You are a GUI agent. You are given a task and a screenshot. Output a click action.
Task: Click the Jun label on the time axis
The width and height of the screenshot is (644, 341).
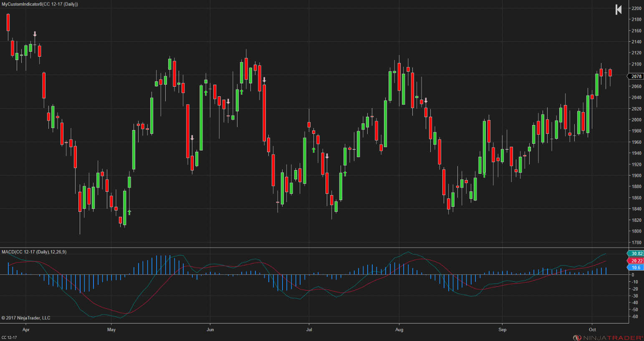tap(210, 329)
